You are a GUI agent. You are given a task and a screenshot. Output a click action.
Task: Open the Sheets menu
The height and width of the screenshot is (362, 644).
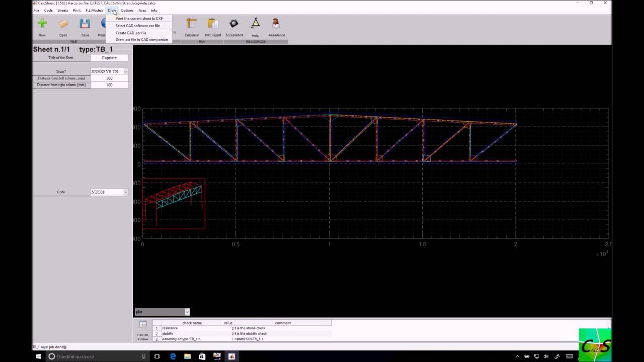click(x=63, y=10)
